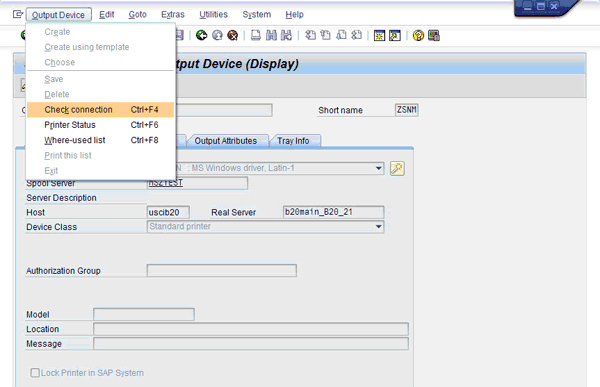Minimize the SAP window
This screenshot has width=600, height=387.
pyautogui.click(x=527, y=6)
